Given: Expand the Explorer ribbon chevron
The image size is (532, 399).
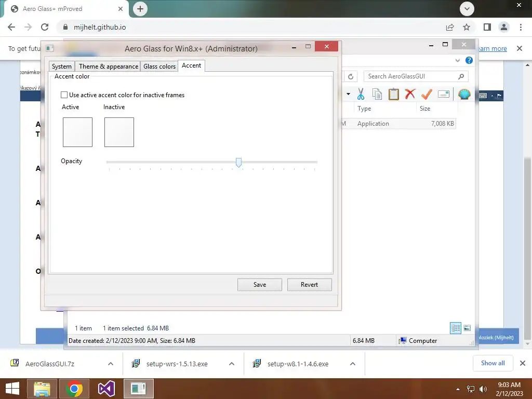Looking at the screenshot, I should click(x=458, y=60).
